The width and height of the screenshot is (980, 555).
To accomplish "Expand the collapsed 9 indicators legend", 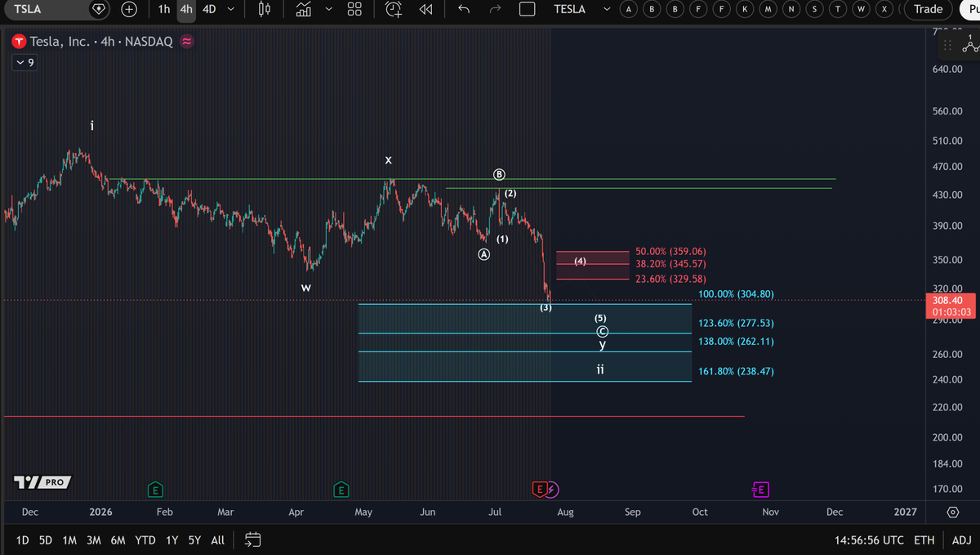I will coord(24,62).
